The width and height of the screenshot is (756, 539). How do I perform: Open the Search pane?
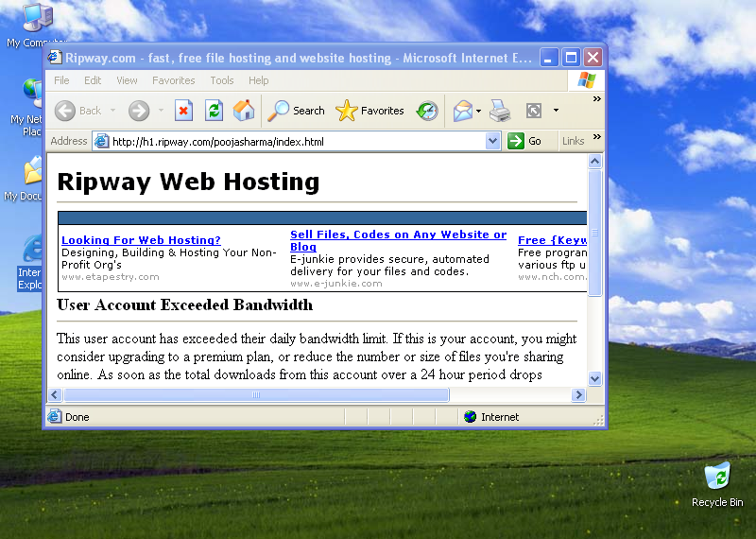coord(297,111)
